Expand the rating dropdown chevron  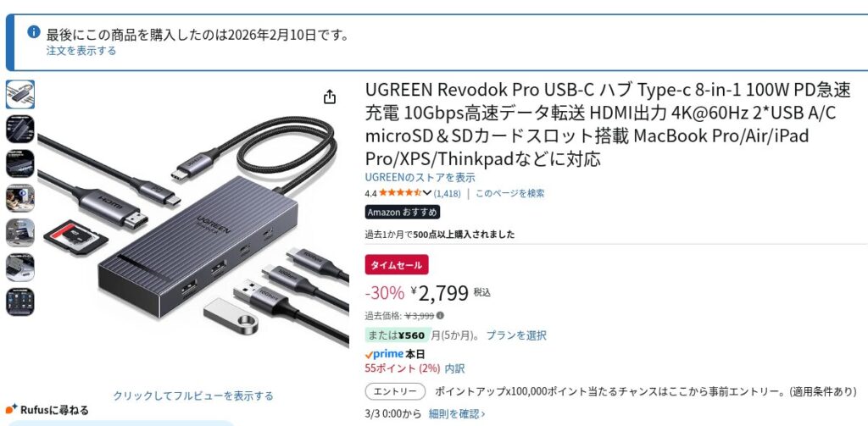(x=427, y=193)
